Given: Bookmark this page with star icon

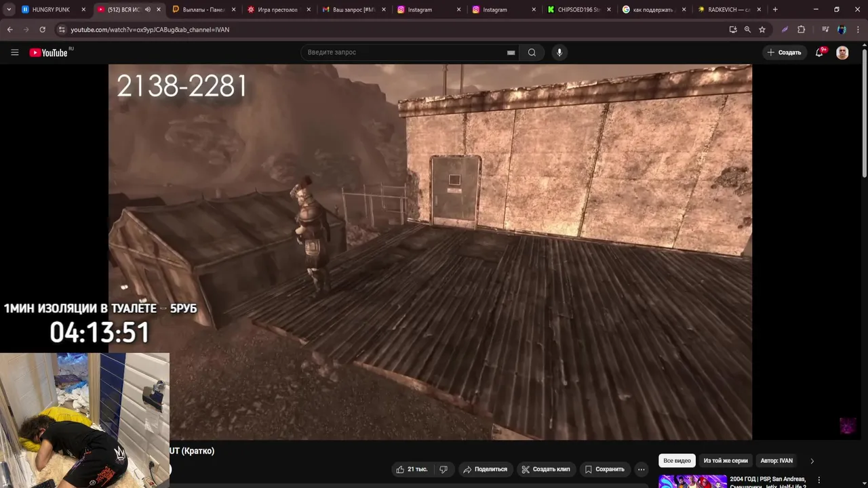Looking at the screenshot, I should [762, 30].
